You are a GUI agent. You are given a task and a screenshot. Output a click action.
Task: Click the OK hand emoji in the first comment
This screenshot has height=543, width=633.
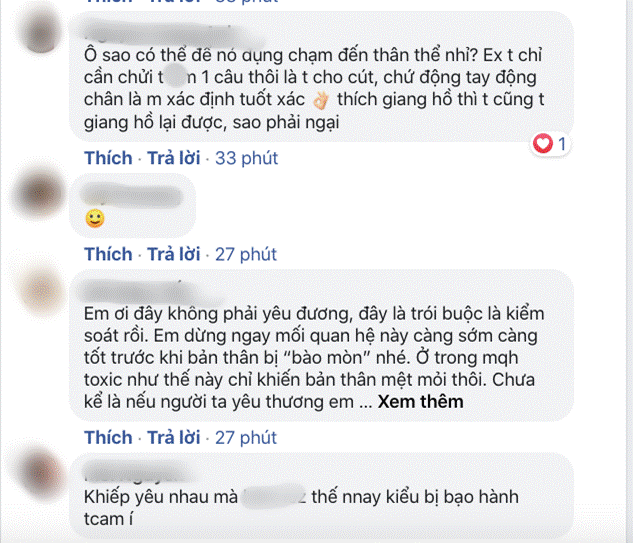tap(319, 101)
